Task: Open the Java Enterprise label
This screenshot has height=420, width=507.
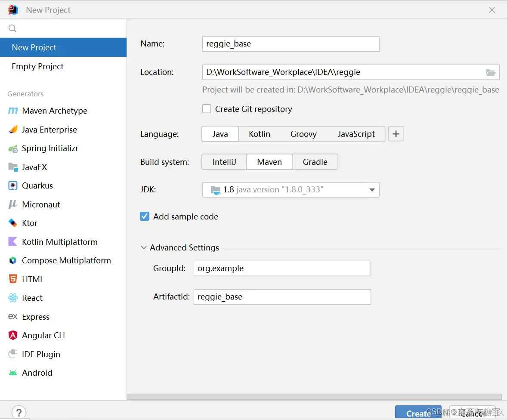Action: coord(49,130)
